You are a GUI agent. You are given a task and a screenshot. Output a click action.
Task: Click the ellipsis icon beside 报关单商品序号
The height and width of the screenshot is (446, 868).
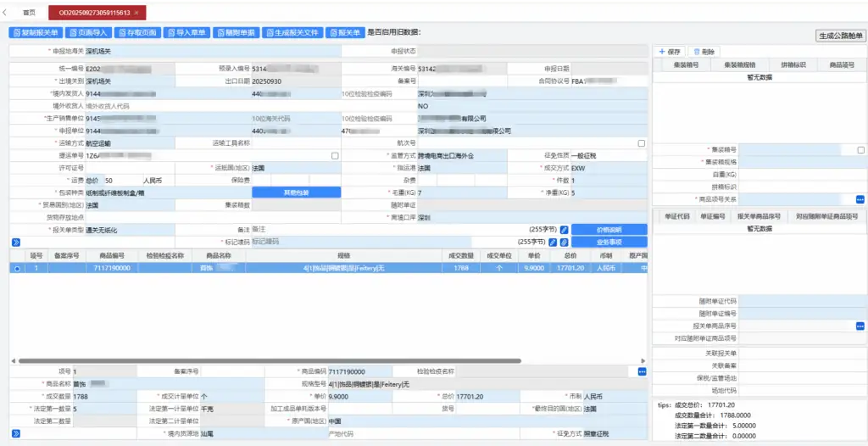(x=860, y=326)
